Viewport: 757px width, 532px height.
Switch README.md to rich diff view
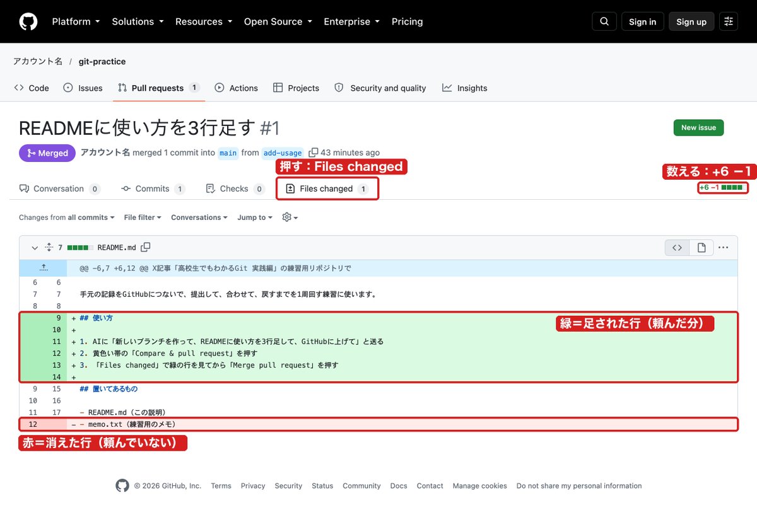pos(701,248)
